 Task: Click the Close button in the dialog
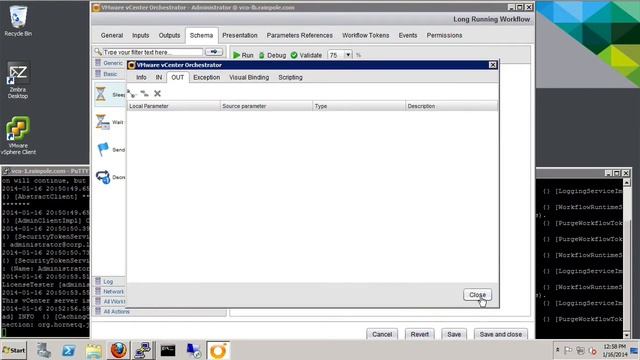[477, 295]
